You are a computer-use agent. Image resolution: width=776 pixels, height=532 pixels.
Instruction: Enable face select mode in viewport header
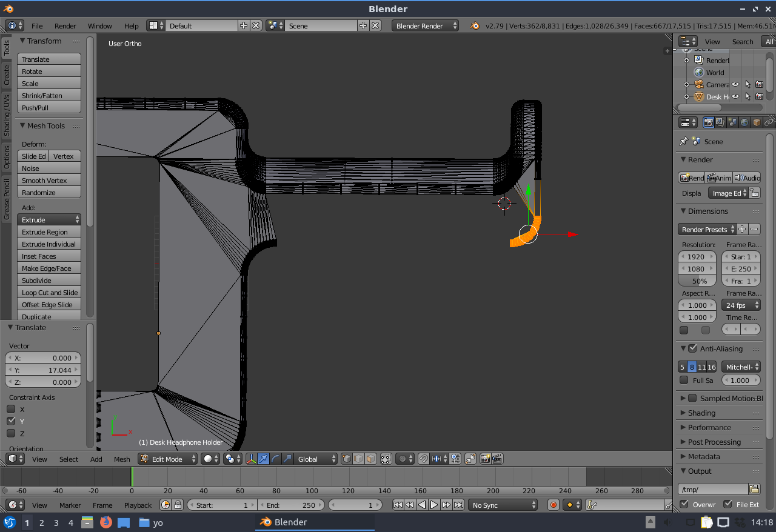click(x=370, y=459)
